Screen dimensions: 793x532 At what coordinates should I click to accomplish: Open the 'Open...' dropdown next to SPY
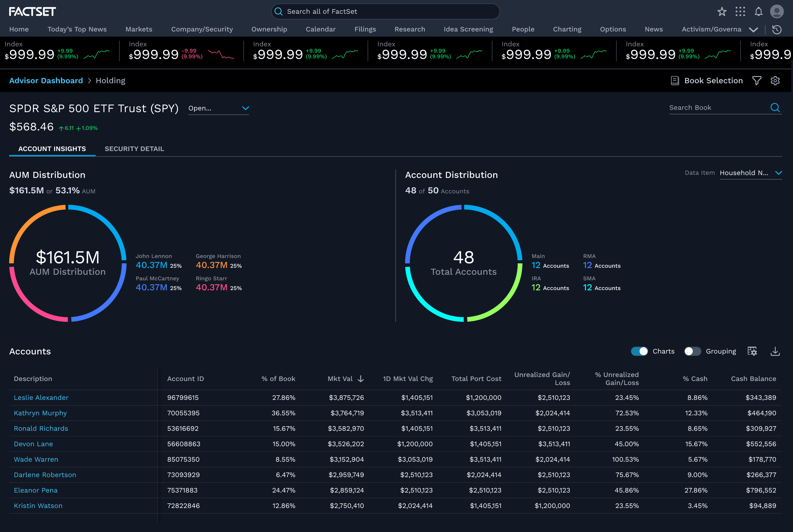tap(219, 108)
